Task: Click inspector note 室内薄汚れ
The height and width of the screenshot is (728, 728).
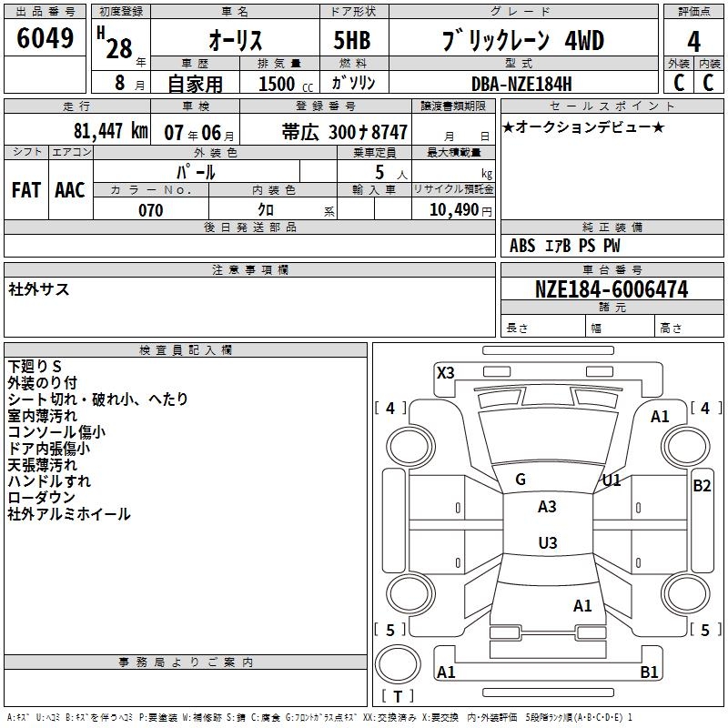Action: (42, 416)
